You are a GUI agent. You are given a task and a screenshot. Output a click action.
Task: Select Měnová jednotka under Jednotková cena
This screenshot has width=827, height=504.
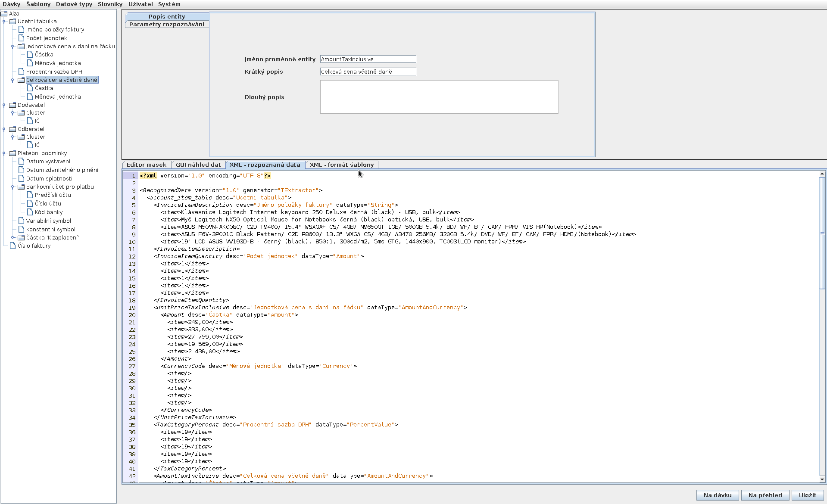(58, 63)
